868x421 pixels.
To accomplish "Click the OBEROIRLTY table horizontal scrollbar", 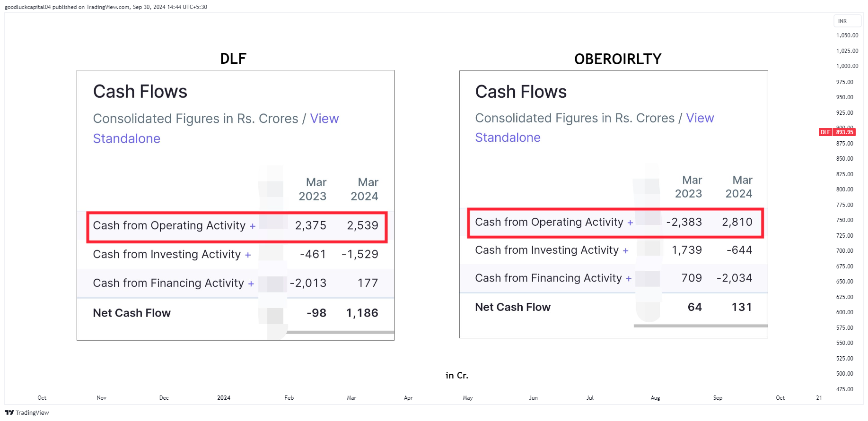I will pyautogui.click(x=701, y=326).
